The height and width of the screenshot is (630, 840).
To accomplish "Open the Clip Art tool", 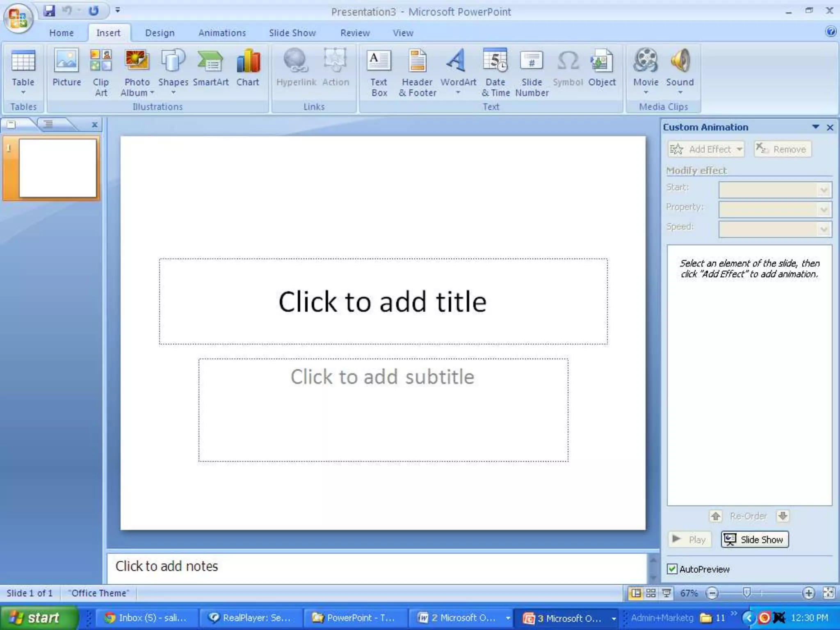I will pyautogui.click(x=100, y=71).
